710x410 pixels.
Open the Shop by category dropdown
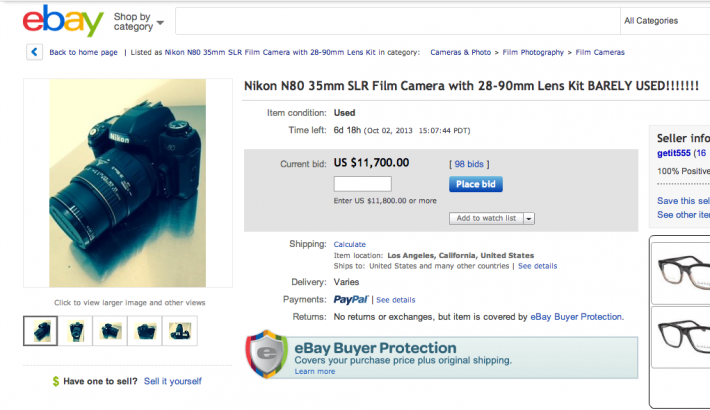coord(139,22)
